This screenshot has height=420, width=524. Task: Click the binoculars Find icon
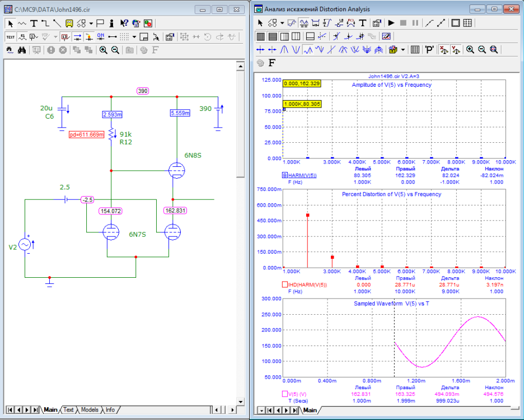click(x=22, y=50)
